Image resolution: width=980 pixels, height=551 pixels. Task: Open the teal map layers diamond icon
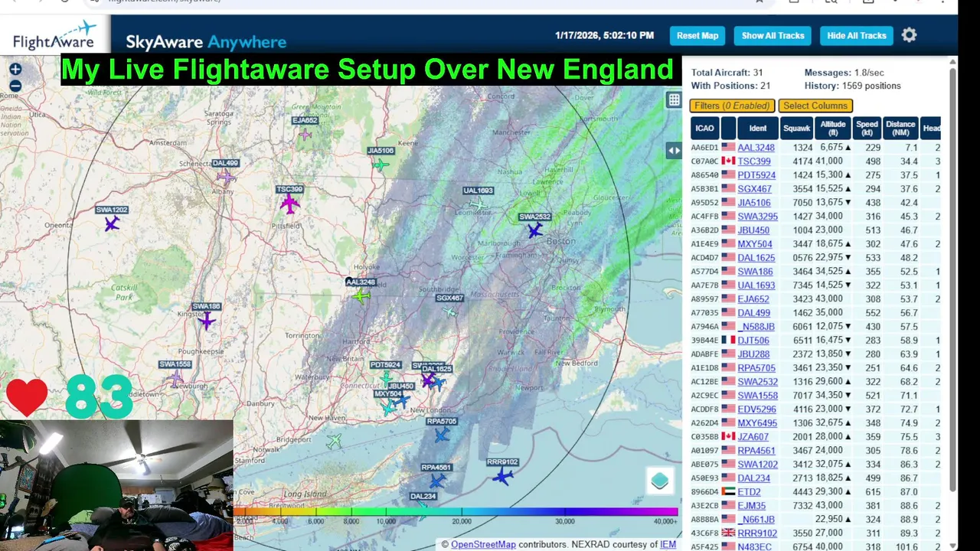pos(660,481)
